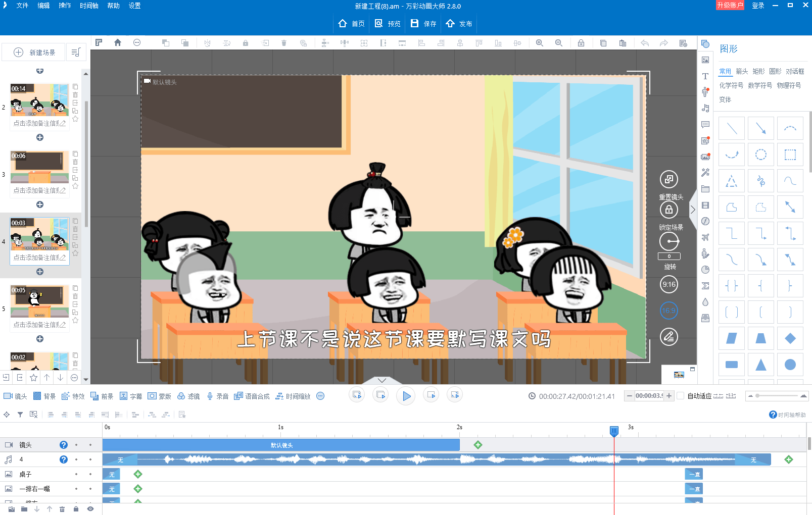The width and height of the screenshot is (812, 515).
Task: Toggle layer visibility eye icon below timeline
Action: click(90, 509)
